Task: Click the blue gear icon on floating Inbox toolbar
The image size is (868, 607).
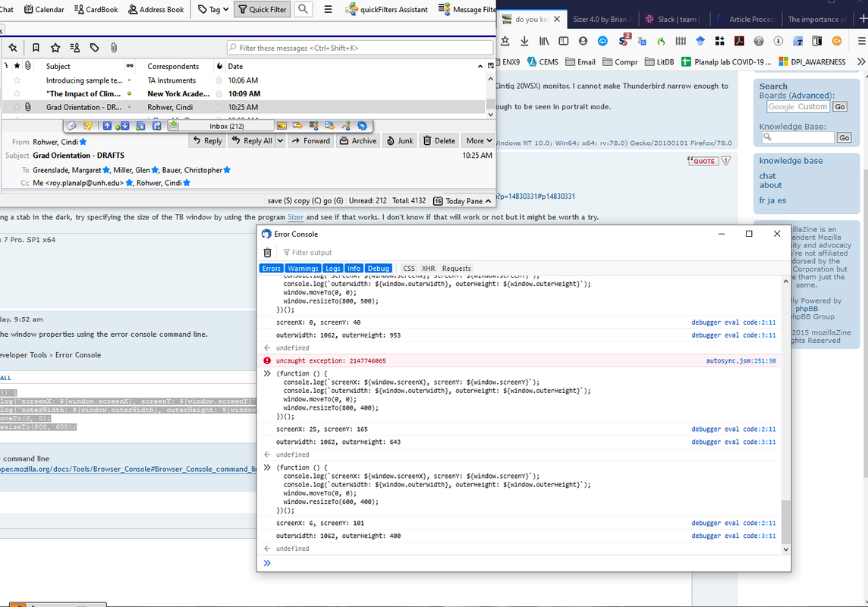Action: (x=362, y=126)
